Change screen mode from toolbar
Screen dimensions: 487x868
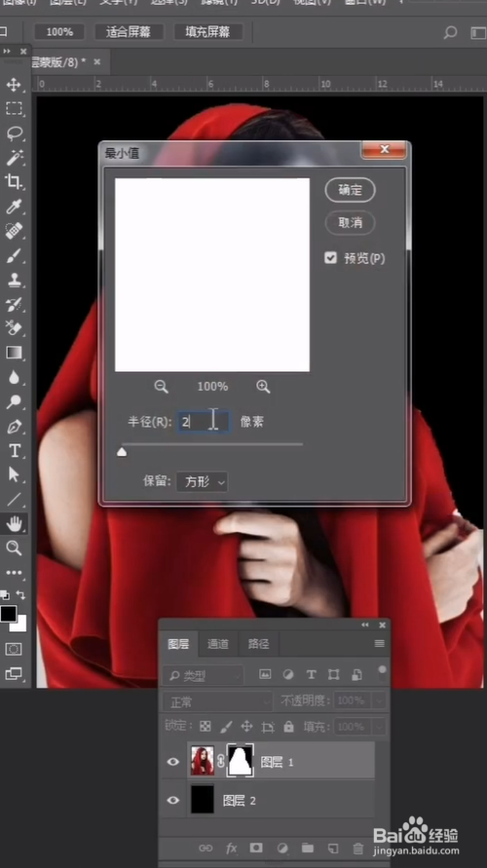14,674
